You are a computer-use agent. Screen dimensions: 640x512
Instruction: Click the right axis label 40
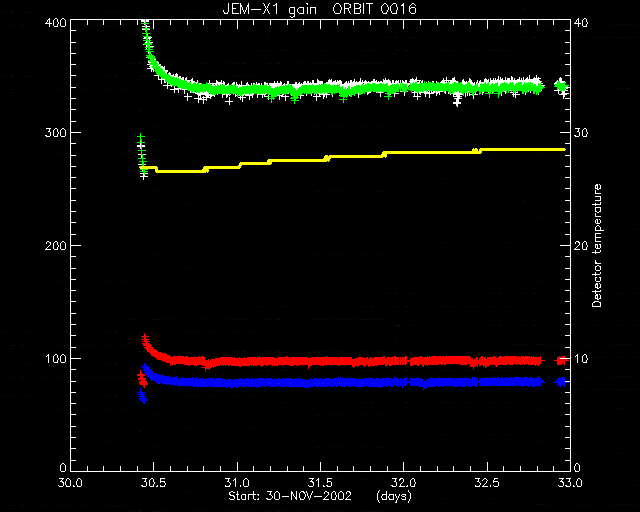(x=581, y=22)
